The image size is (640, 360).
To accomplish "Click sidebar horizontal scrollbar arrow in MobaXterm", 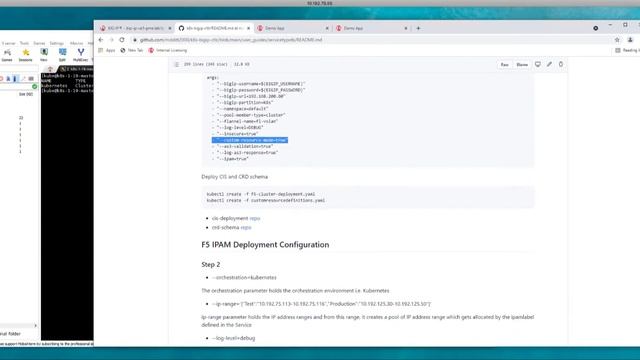I will click(36, 326).
